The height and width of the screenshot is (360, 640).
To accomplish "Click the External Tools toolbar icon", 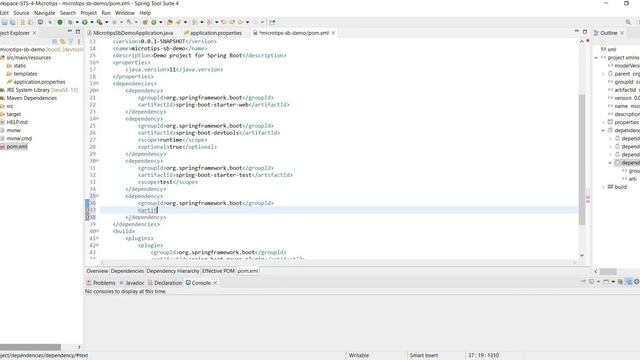I will click(x=100, y=22).
